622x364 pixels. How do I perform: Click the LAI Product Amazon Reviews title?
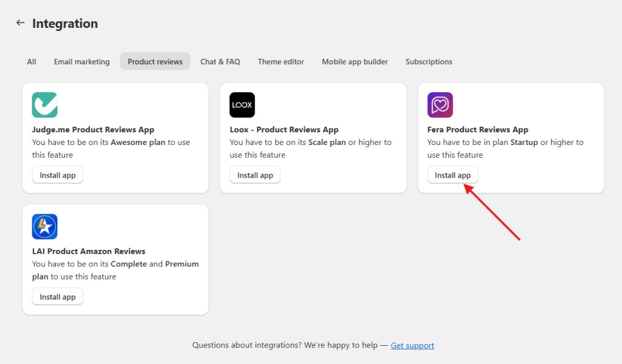[89, 251]
